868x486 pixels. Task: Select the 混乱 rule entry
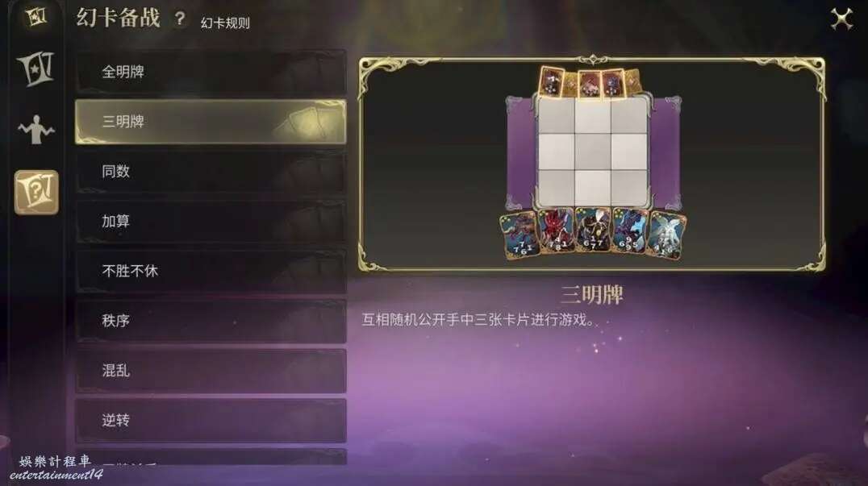[211, 371]
